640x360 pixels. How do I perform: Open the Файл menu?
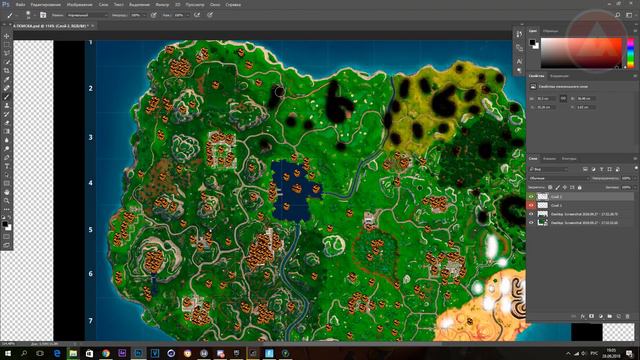point(20,5)
